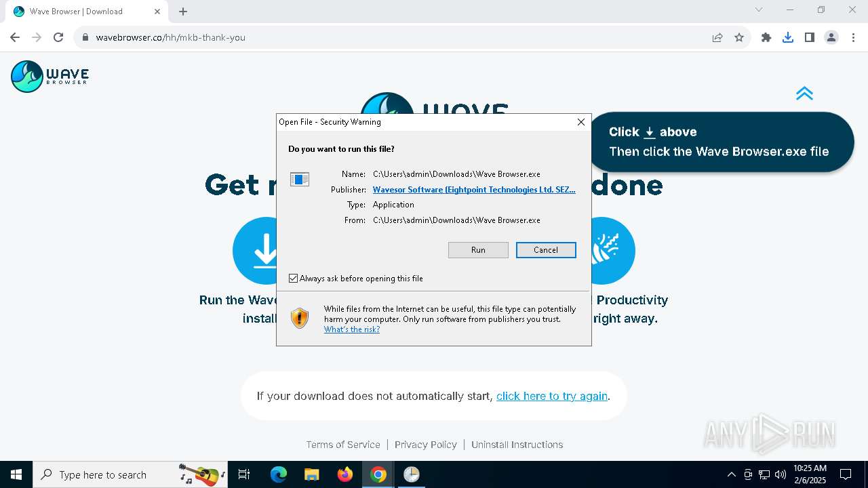Screen dimensions: 868x488
Task: Go back with the browser back arrow
Action: (x=15, y=37)
